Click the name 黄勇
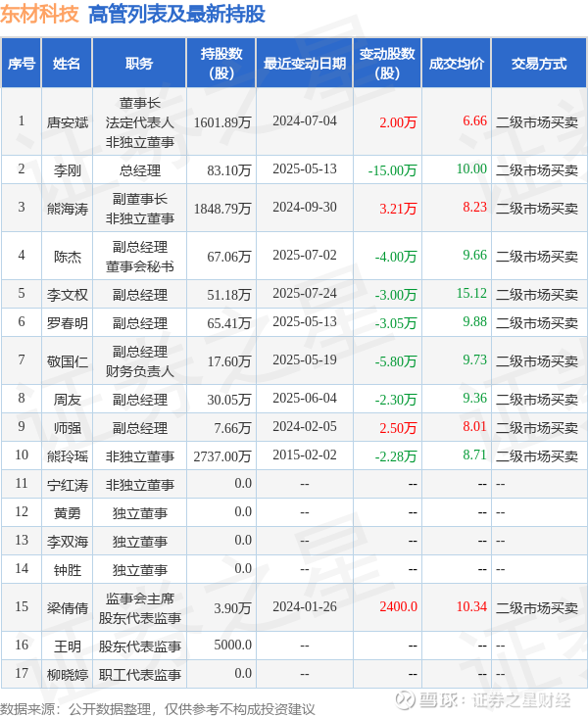 click(x=68, y=513)
